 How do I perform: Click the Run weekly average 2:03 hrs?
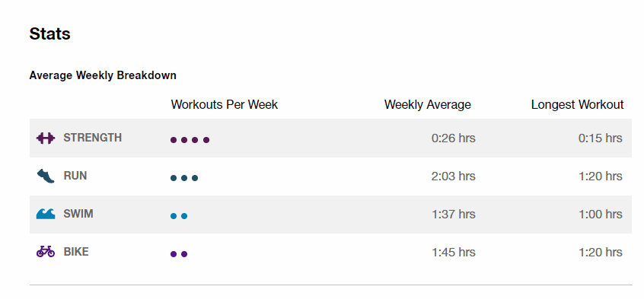tap(454, 177)
